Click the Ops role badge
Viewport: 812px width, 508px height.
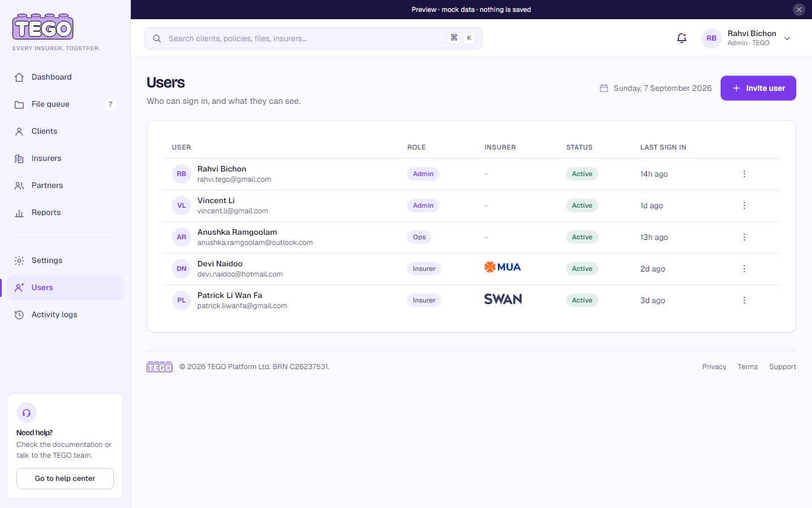420,237
